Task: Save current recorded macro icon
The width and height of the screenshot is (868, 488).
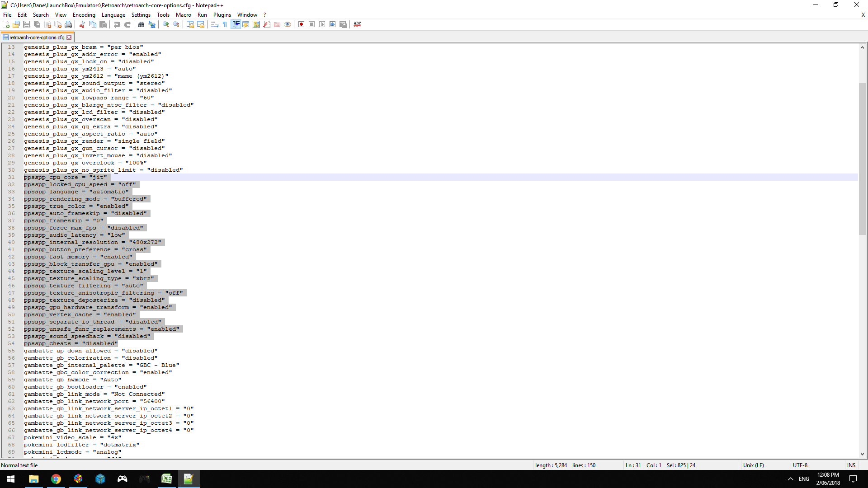Action: point(343,24)
